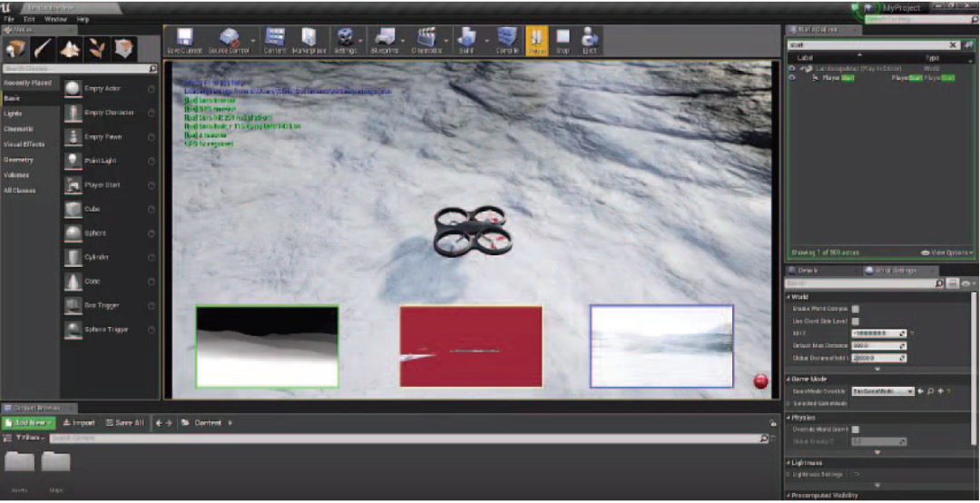Screen dimensions: 980x503
Task: Select the Geometry category in Modes panel
Action: point(19,160)
